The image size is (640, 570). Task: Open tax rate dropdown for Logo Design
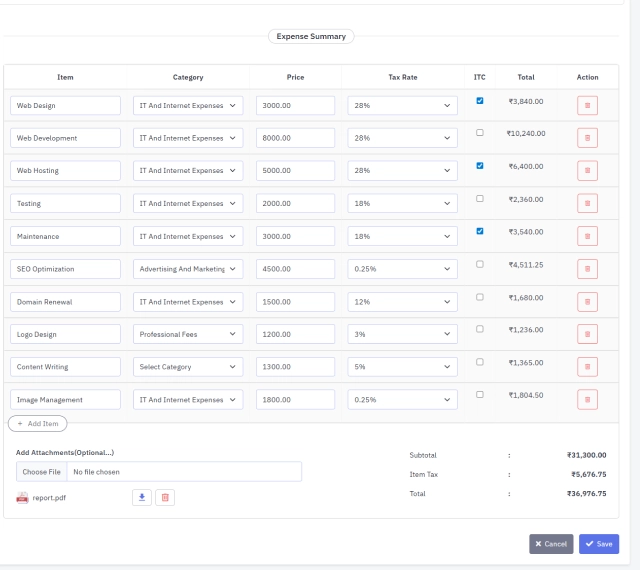pos(402,334)
